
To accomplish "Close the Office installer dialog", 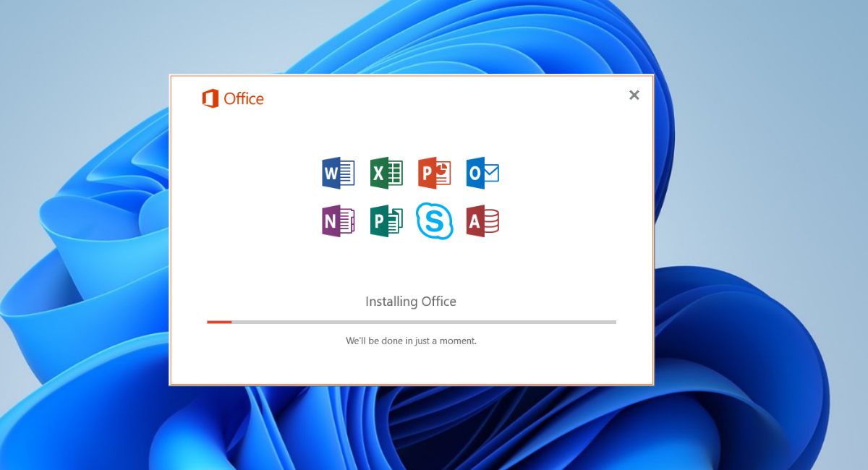I will tap(634, 95).
